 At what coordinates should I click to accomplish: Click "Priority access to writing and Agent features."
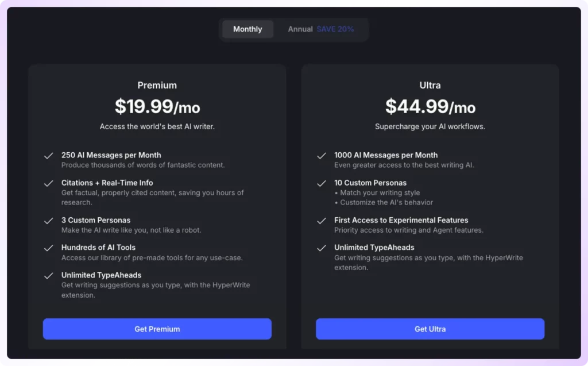[409, 230]
